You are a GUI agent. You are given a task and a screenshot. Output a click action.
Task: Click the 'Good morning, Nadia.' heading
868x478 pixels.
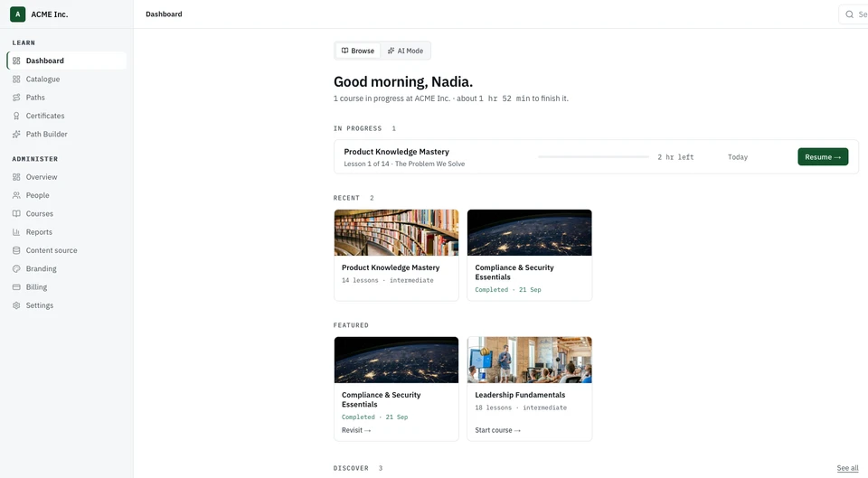tap(403, 82)
